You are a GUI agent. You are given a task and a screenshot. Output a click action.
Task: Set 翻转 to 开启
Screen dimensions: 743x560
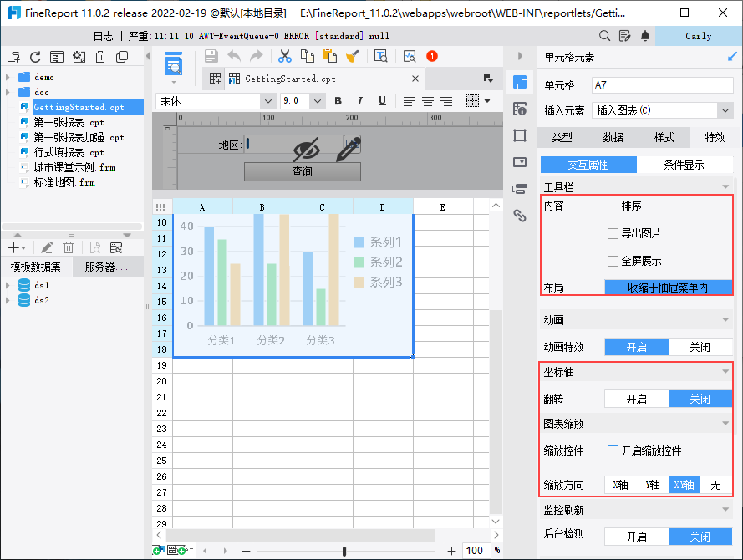pos(636,399)
